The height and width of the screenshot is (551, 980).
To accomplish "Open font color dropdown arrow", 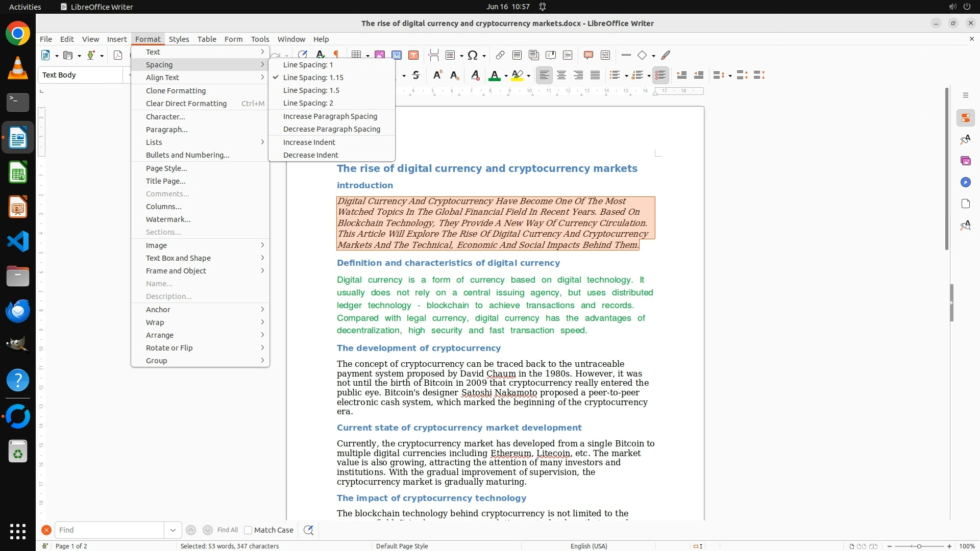I will 506,76.
